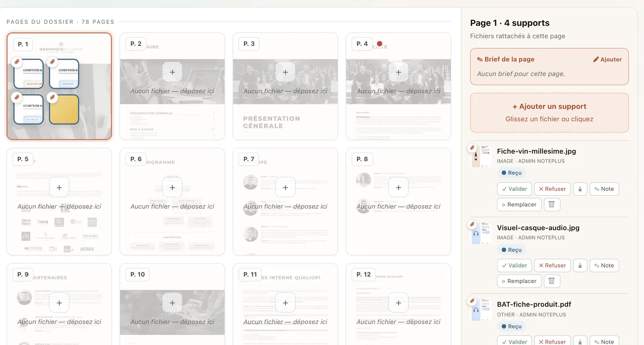Click the plus drop zone on page P. 5

[x=59, y=187]
